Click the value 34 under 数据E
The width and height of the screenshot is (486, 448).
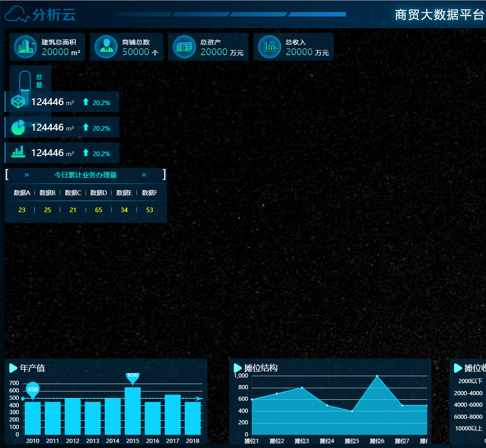pos(125,210)
